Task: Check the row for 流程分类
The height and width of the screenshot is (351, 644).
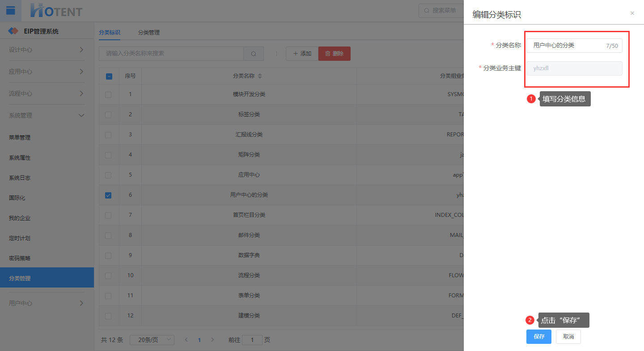Action: pyautogui.click(x=108, y=276)
